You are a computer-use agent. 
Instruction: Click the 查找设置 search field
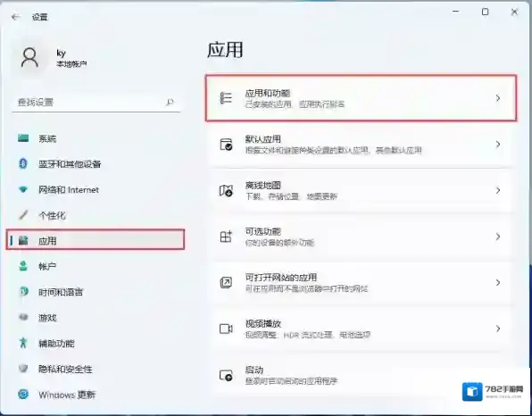96,102
